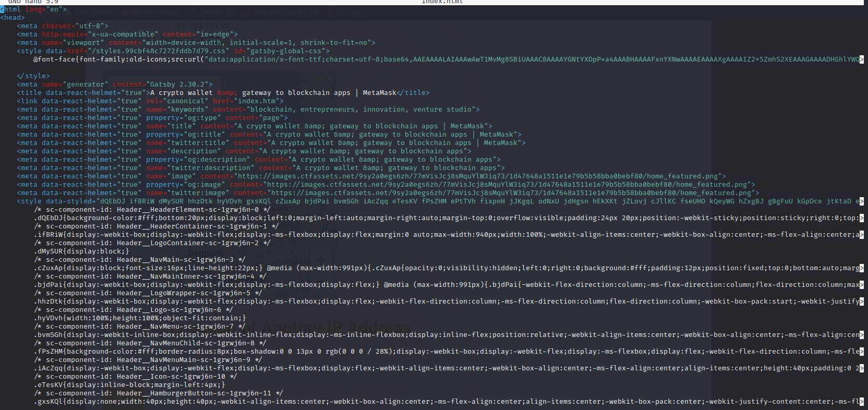Click the .hyVDvh object-fit rule
This screenshot has height=410, width=868.
[x=139, y=318]
